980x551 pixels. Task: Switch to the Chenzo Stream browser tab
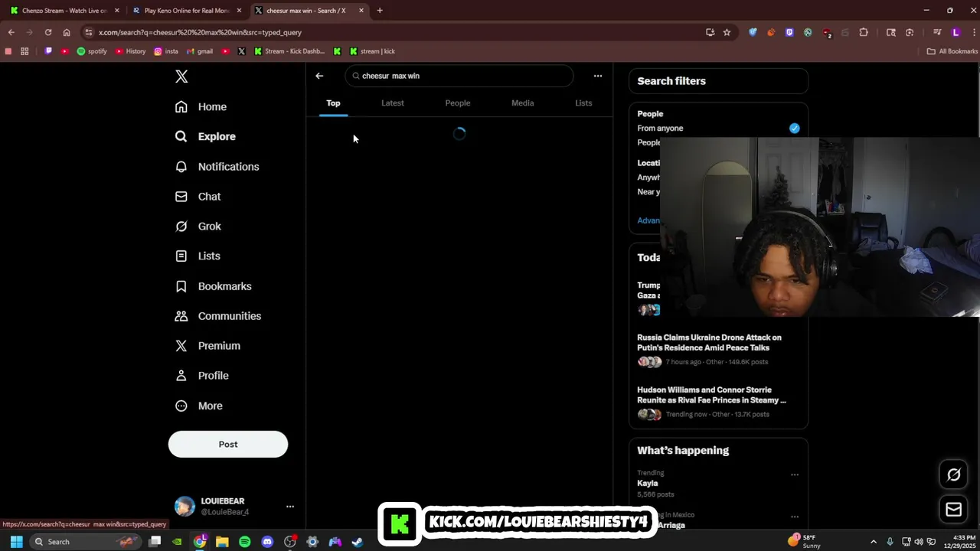[x=64, y=11]
